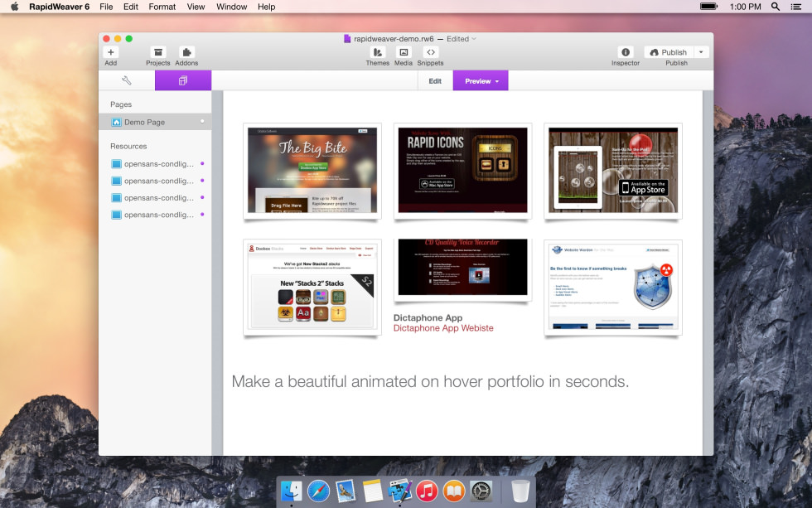The width and height of the screenshot is (812, 508).
Task: Open the Edit menu in menu bar
Action: tap(131, 7)
